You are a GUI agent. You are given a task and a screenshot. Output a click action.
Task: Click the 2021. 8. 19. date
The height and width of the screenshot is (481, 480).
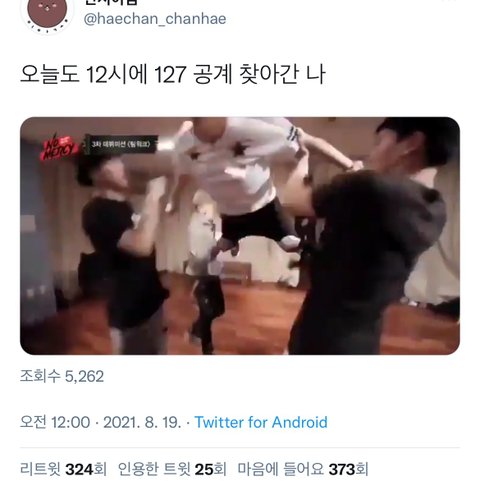142,422
